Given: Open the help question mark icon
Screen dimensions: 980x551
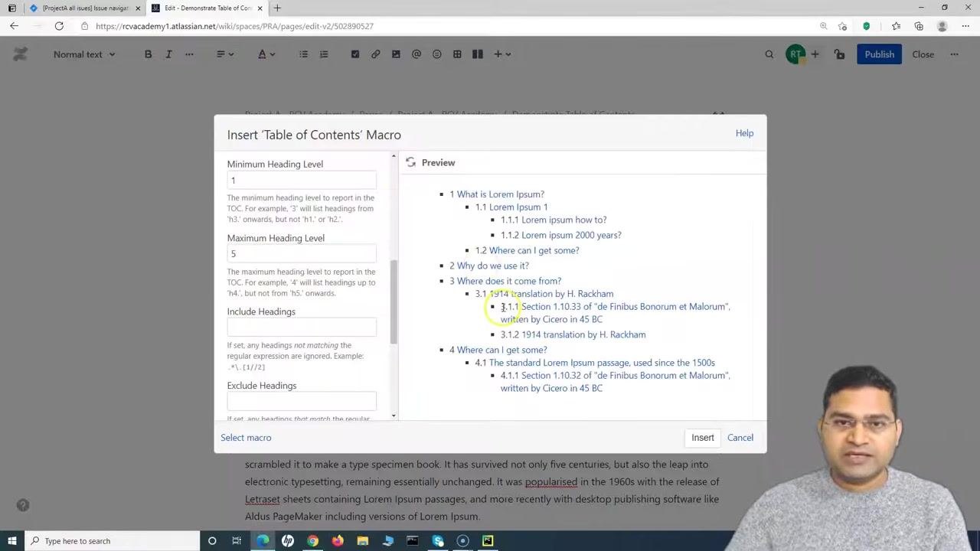Looking at the screenshot, I should click(23, 505).
